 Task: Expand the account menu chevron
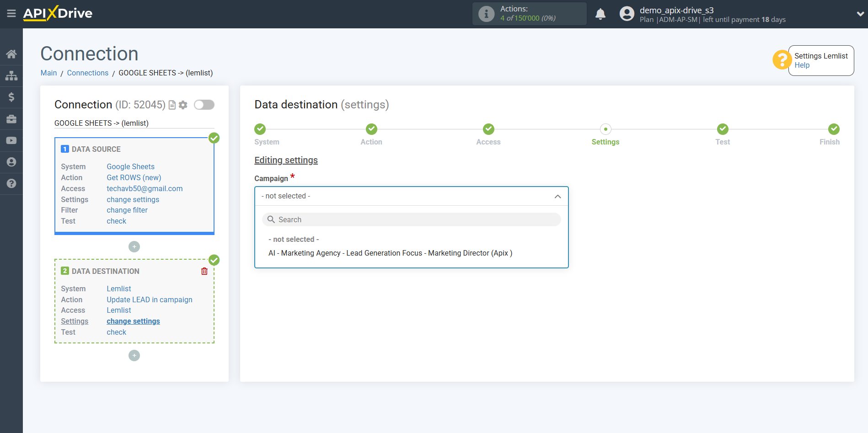tap(860, 14)
